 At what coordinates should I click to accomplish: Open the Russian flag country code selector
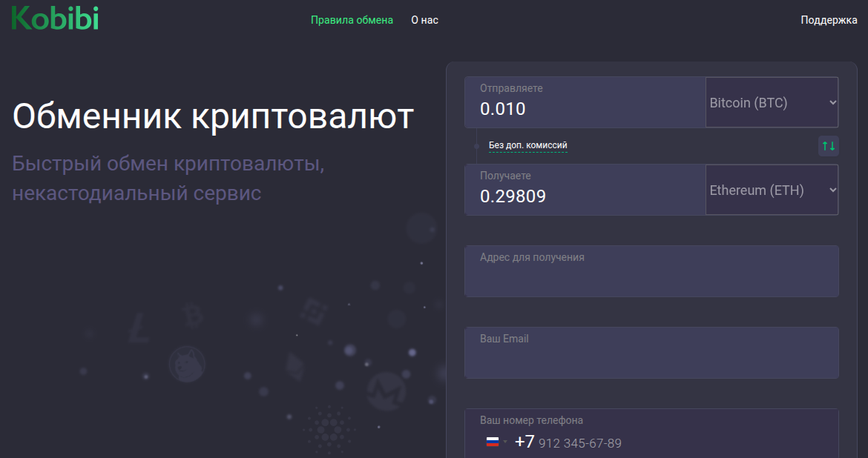pyautogui.click(x=496, y=442)
